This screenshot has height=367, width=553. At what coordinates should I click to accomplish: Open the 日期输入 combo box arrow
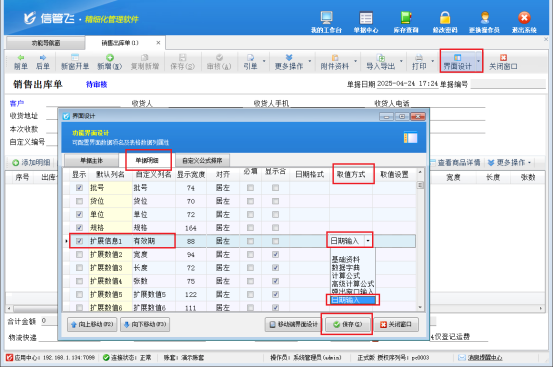(368, 241)
